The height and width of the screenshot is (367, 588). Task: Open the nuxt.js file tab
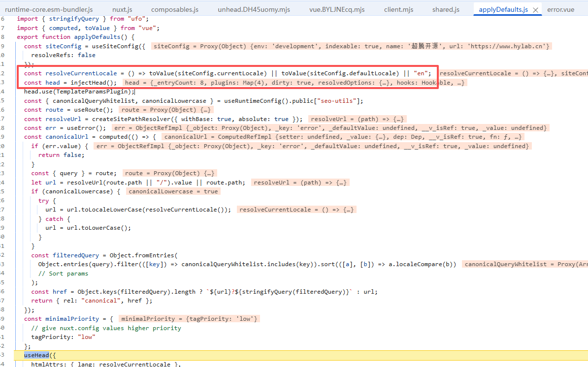coord(122,9)
